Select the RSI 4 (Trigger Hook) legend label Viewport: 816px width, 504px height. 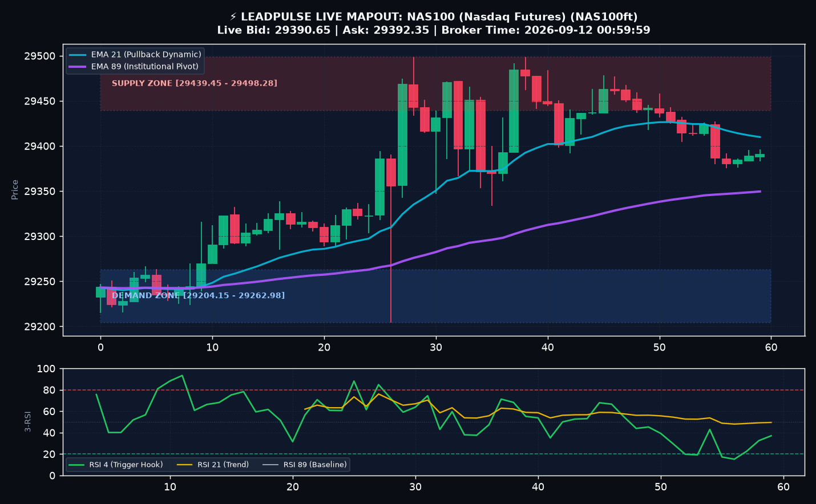pos(126,465)
